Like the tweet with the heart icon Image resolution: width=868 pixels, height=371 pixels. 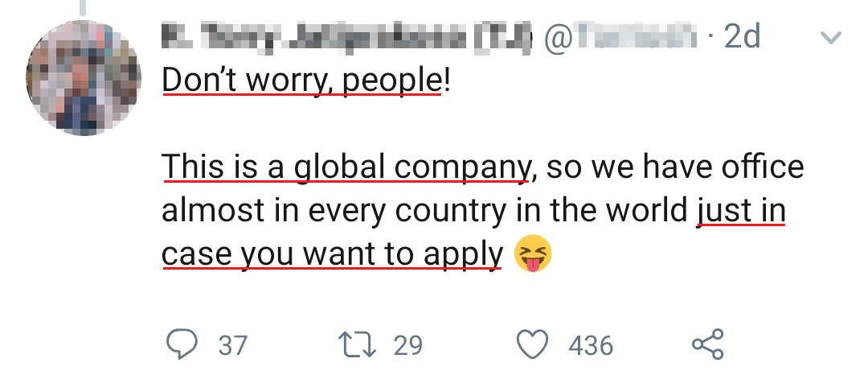[532, 344]
